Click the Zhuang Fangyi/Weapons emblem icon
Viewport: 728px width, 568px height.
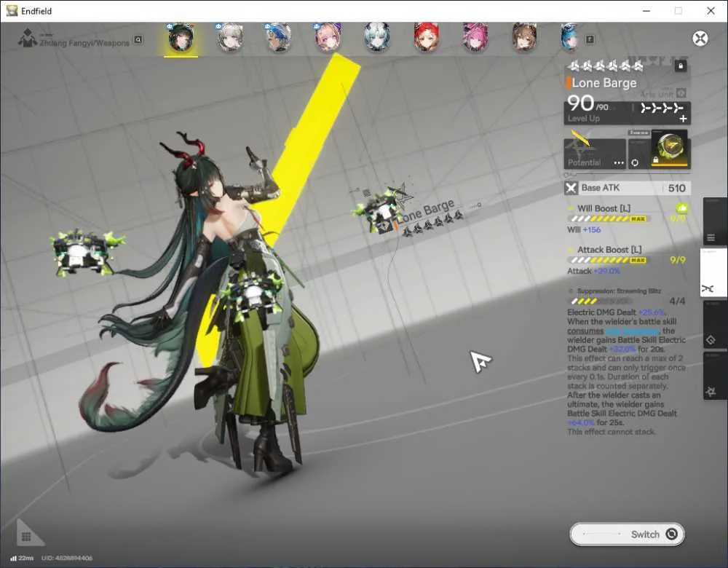pyautogui.click(x=28, y=38)
